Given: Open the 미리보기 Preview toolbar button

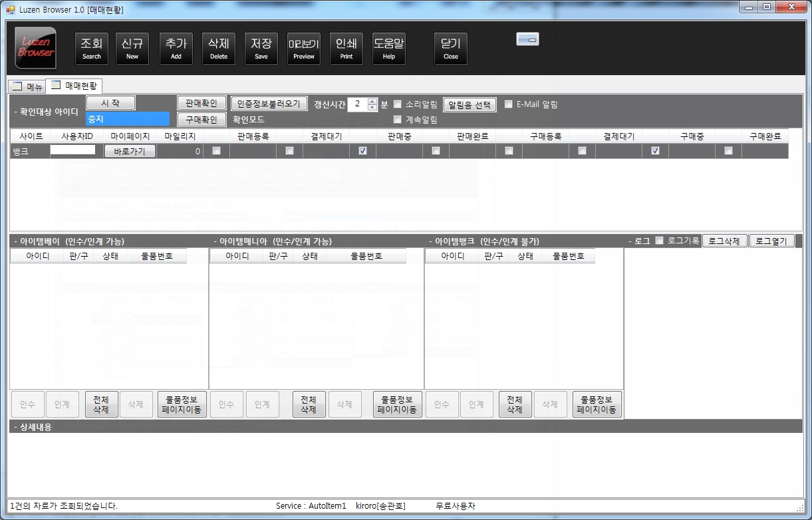Looking at the screenshot, I should pyautogui.click(x=304, y=49).
